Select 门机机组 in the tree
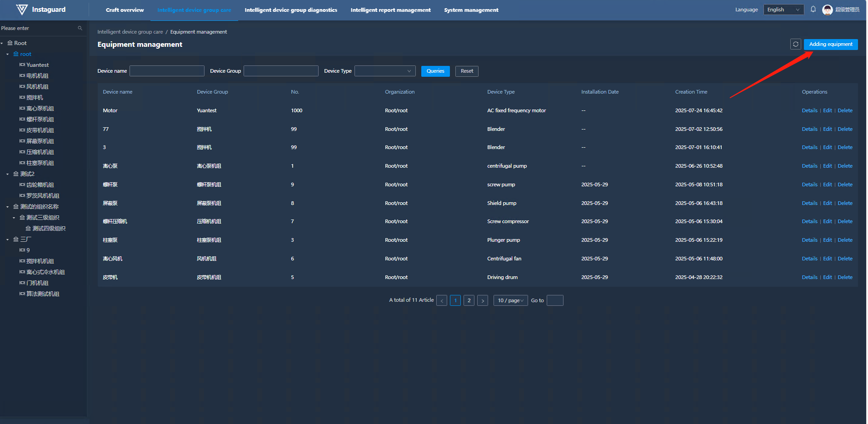This screenshot has height=424, width=868. (x=37, y=283)
